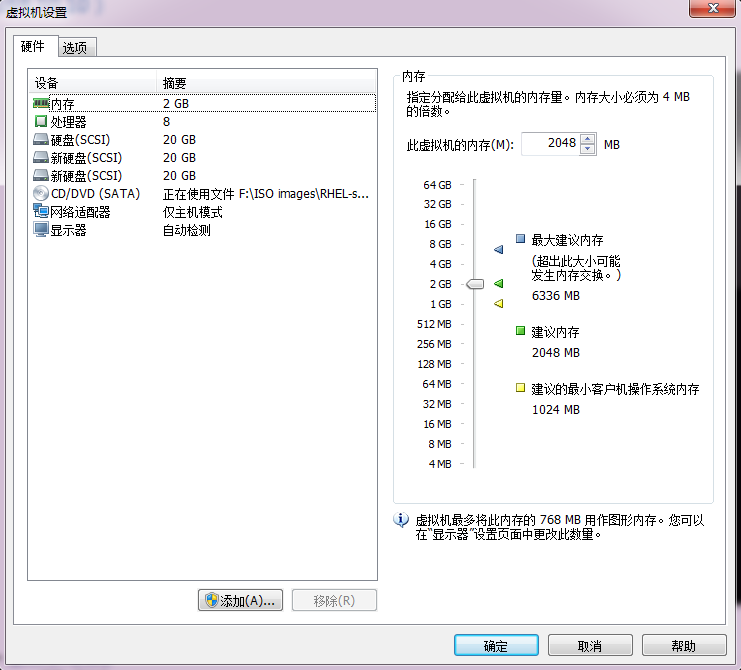This screenshot has height=670, width=741.
Task: Click the green recommended memory triangle marker
Action: [x=498, y=284]
